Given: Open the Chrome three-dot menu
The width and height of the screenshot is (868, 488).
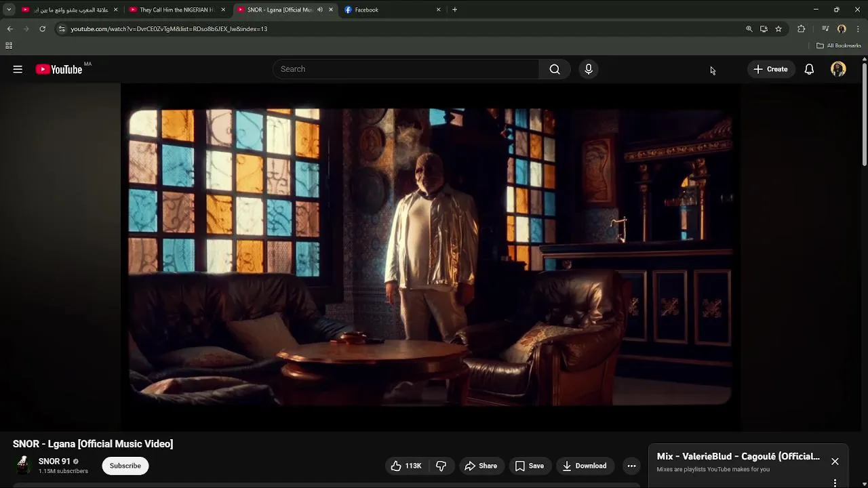Looking at the screenshot, I should [858, 29].
